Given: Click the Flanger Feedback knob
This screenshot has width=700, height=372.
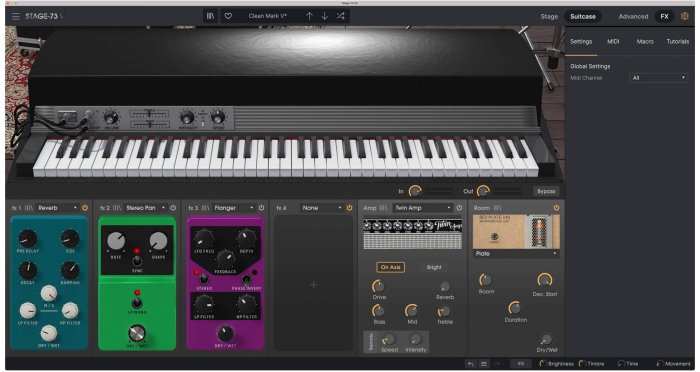Looking at the screenshot, I should [x=226, y=259].
